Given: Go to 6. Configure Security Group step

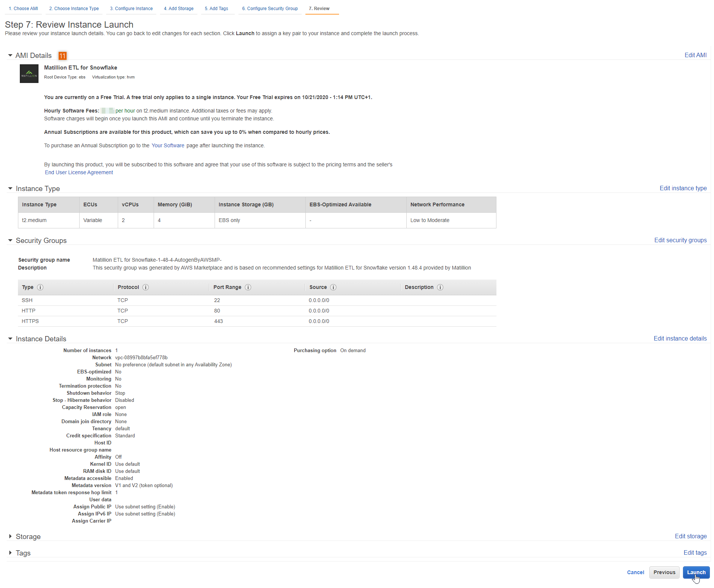Looking at the screenshot, I should click(x=270, y=9).
